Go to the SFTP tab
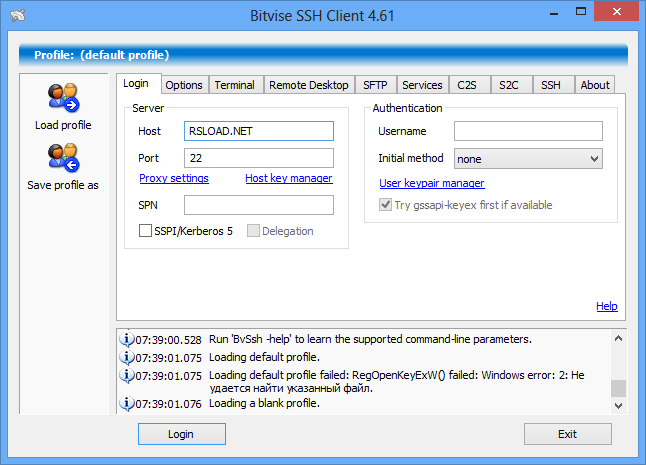The height and width of the screenshot is (465, 646). click(x=375, y=85)
